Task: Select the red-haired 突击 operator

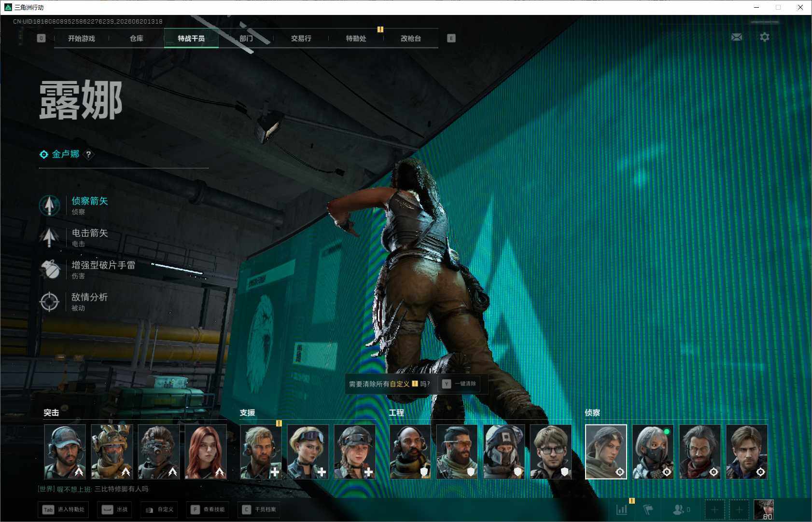Action: click(x=206, y=452)
